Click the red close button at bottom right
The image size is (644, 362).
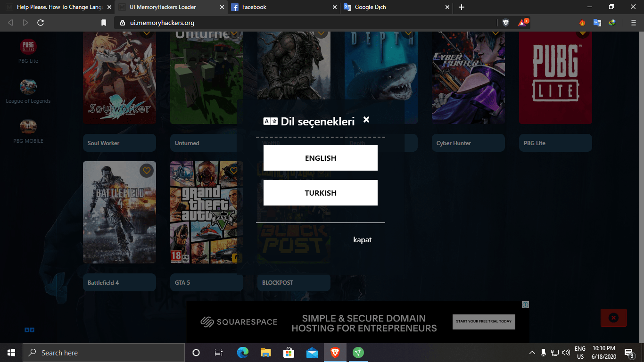point(613,318)
